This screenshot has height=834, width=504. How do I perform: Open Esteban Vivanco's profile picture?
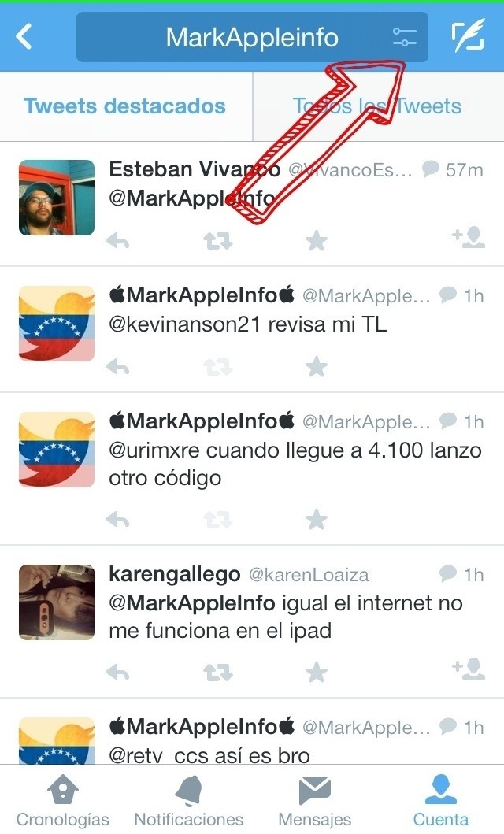57,198
